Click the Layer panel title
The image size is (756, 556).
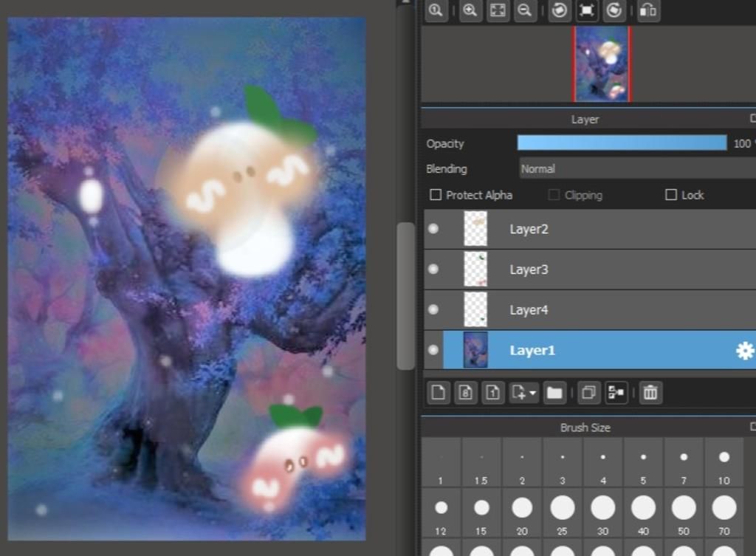click(585, 119)
